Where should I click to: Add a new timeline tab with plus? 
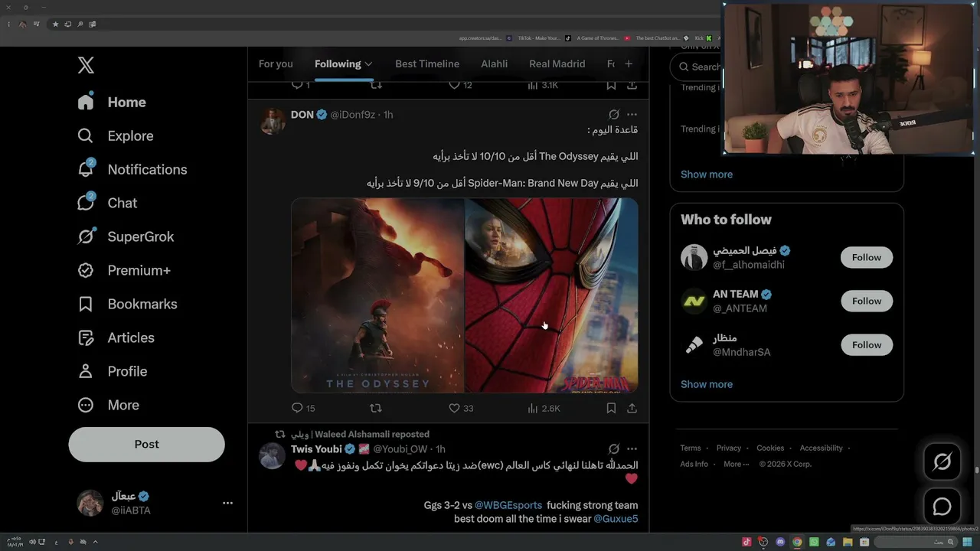(629, 64)
